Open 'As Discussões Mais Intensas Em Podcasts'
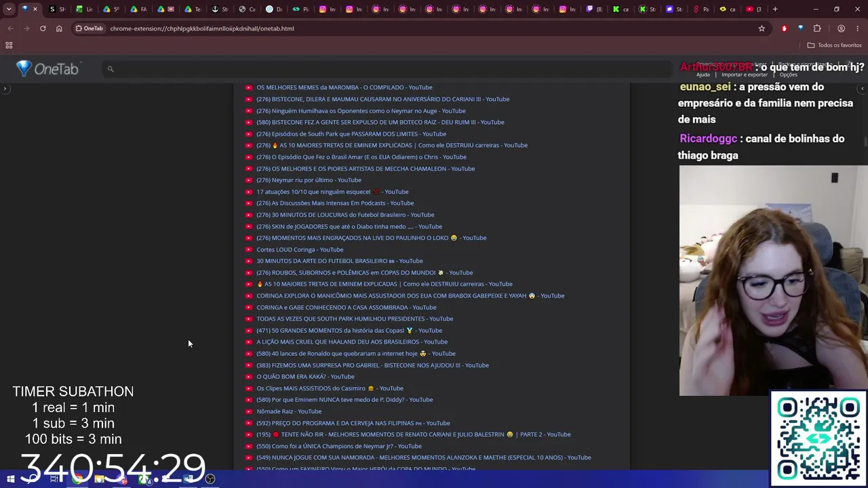The height and width of the screenshot is (488, 868). click(335, 203)
